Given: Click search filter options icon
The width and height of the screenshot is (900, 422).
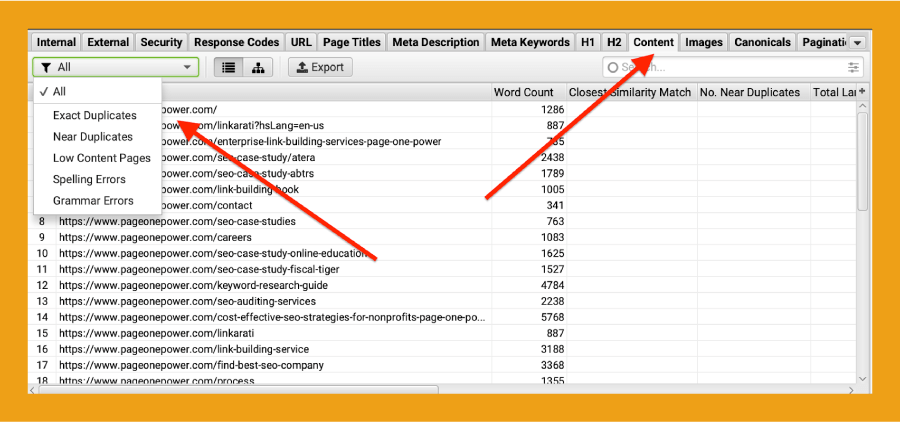Looking at the screenshot, I should (x=853, y=67).
